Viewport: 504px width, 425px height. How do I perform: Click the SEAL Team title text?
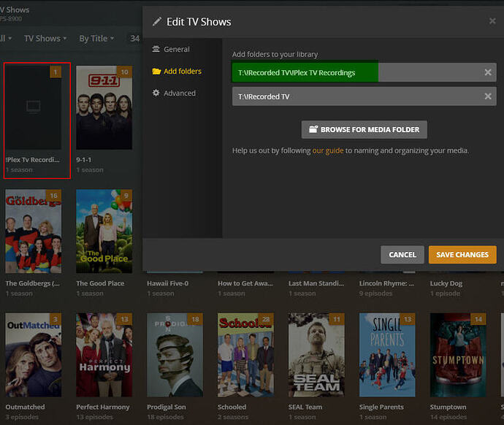click(305, 407)
